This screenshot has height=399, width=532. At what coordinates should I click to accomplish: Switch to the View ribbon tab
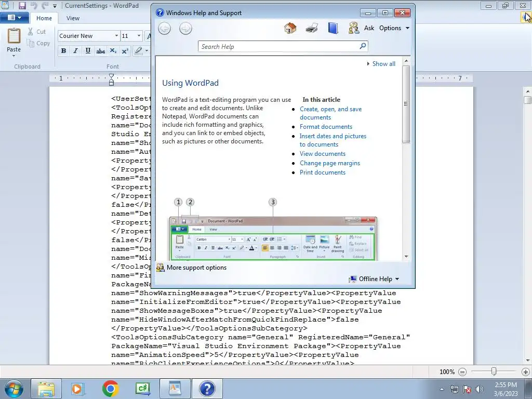coord(73,18)
